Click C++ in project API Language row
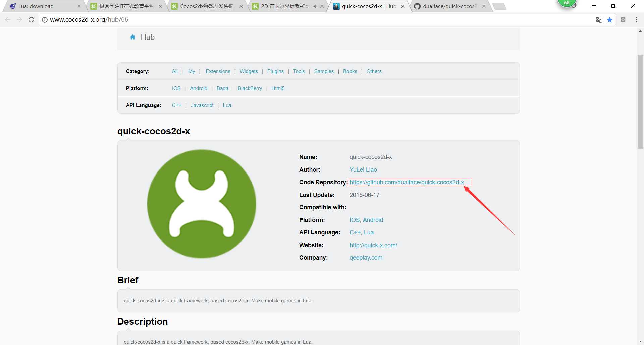Image resolution: width=644 pixels, height=345 pixels. pyautogui.click(x=355, y=232)
